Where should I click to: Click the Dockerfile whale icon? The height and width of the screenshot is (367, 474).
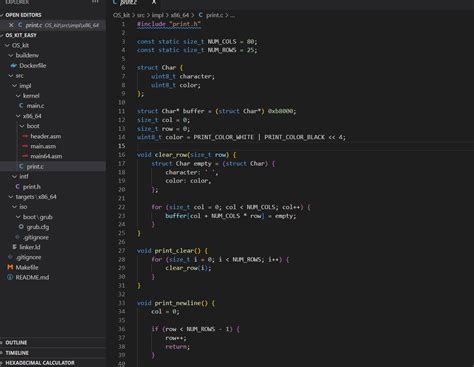(14, 66)
